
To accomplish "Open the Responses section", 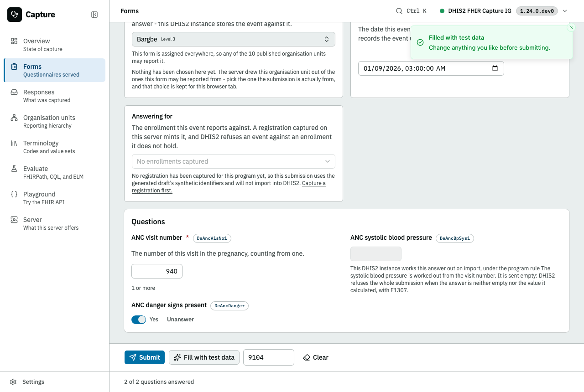I will [x=54, y=96].
